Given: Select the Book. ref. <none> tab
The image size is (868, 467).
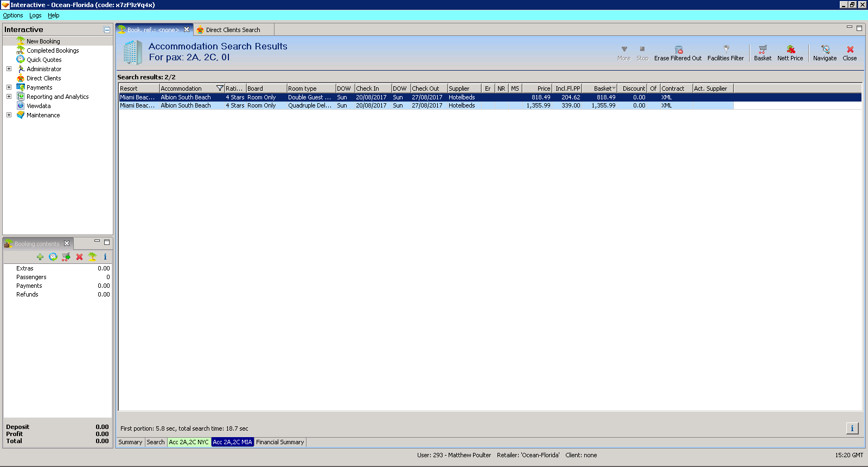Looking at the screenshot, I should pyautogui.click(x=153, y=30).
